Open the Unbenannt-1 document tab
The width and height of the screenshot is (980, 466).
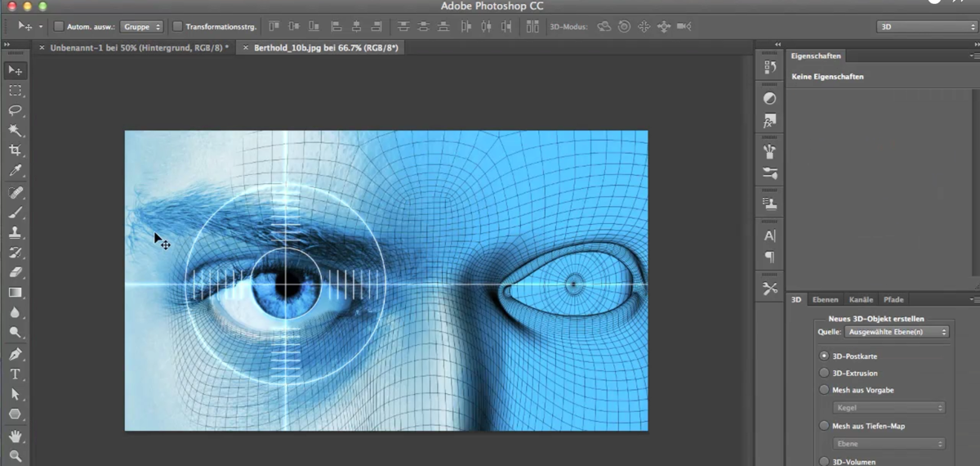(139, 47)
